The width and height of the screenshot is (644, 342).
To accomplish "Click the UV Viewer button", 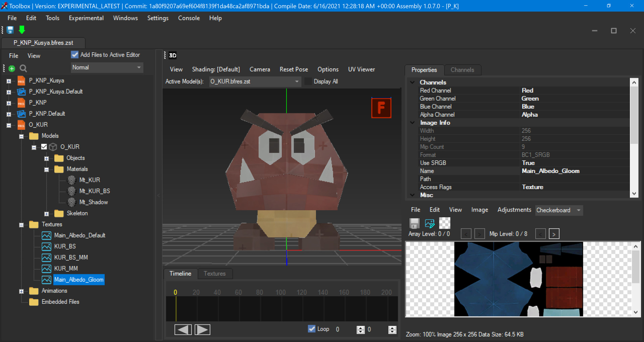I will point(361,69).
